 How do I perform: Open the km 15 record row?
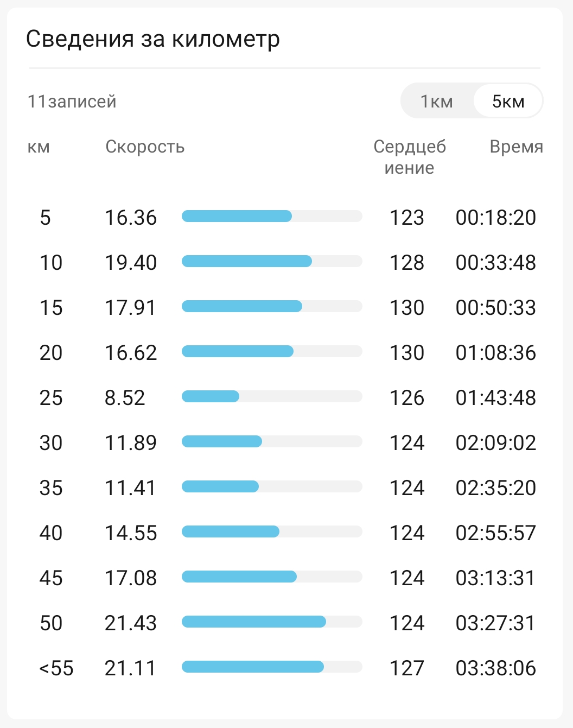click(286, 307)
